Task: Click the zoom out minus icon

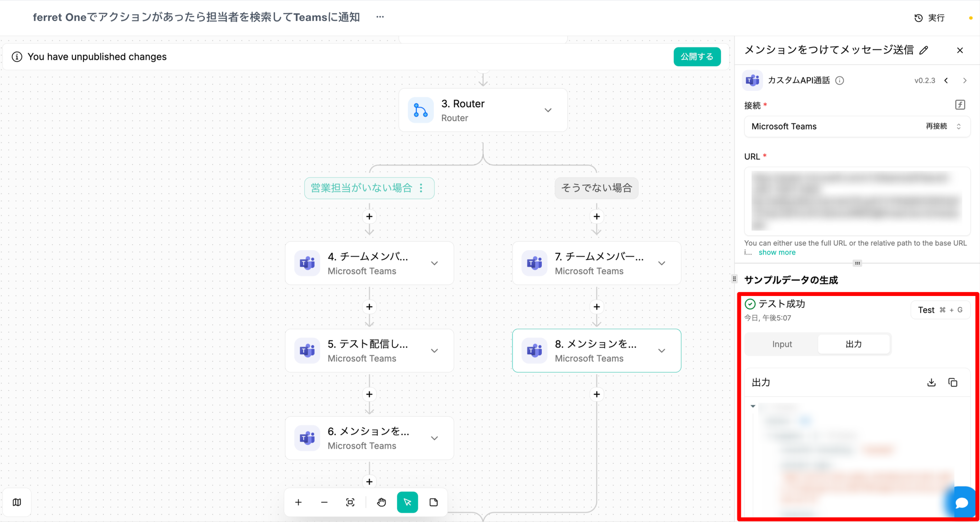Action: [324, 502]
